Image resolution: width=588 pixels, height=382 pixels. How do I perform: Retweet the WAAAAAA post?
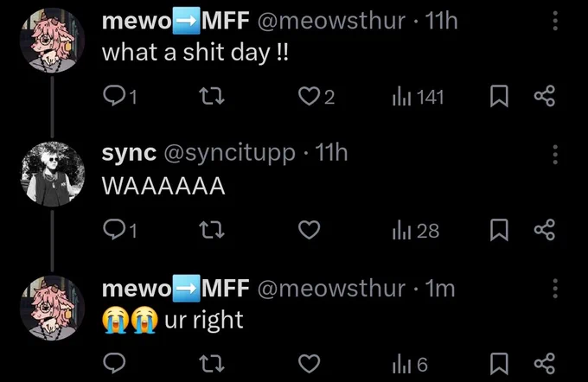pos(212,230)
